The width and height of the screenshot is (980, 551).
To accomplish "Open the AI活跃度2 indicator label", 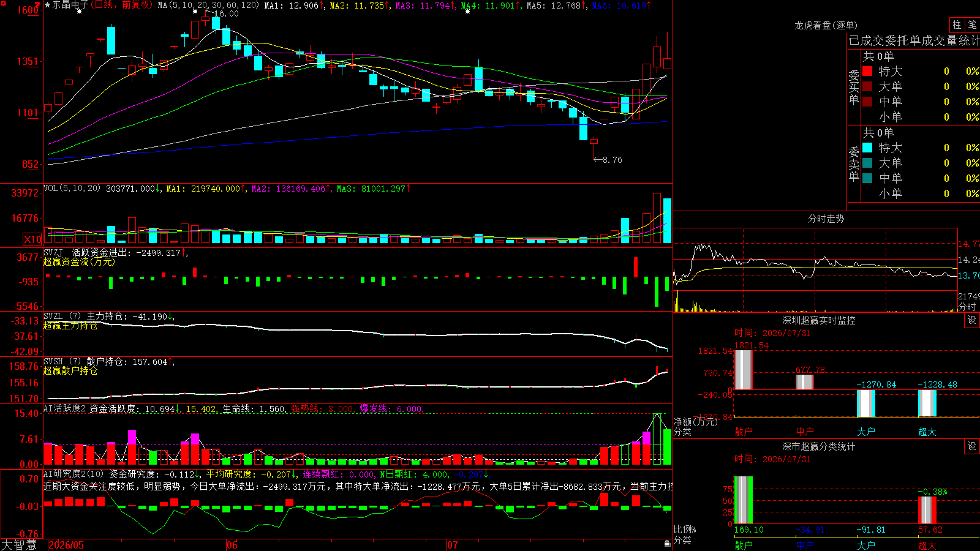I will tap(65, 408).
